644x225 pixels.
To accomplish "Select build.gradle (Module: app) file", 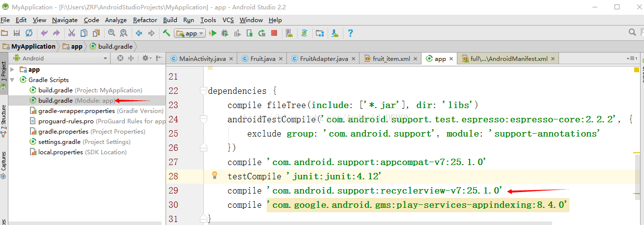I will point(73,101).
